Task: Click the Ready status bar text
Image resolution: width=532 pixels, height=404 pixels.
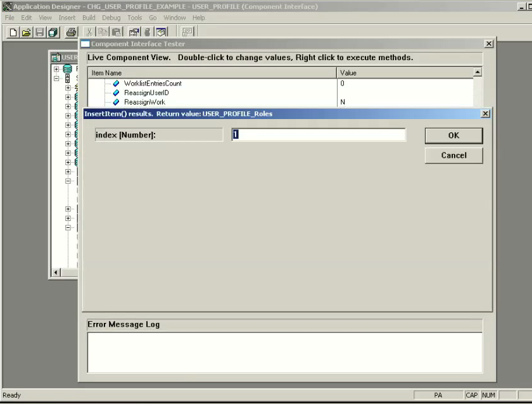Action: [12, 395]
